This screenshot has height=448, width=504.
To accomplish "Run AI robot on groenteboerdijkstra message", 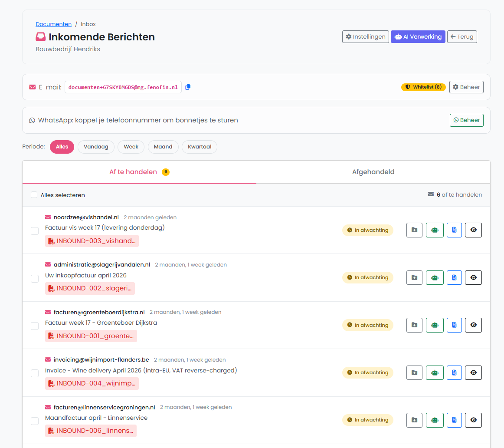I will (x=435, y=325).
